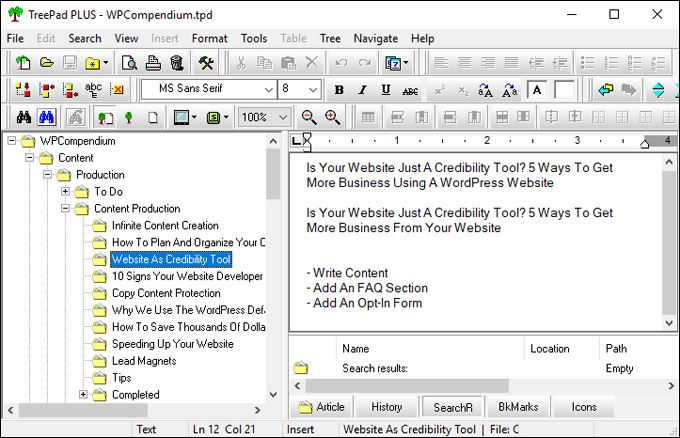This screenshot has width=680, height=438.
Task: Click the Name column header in search results
Action: [430, 349]
